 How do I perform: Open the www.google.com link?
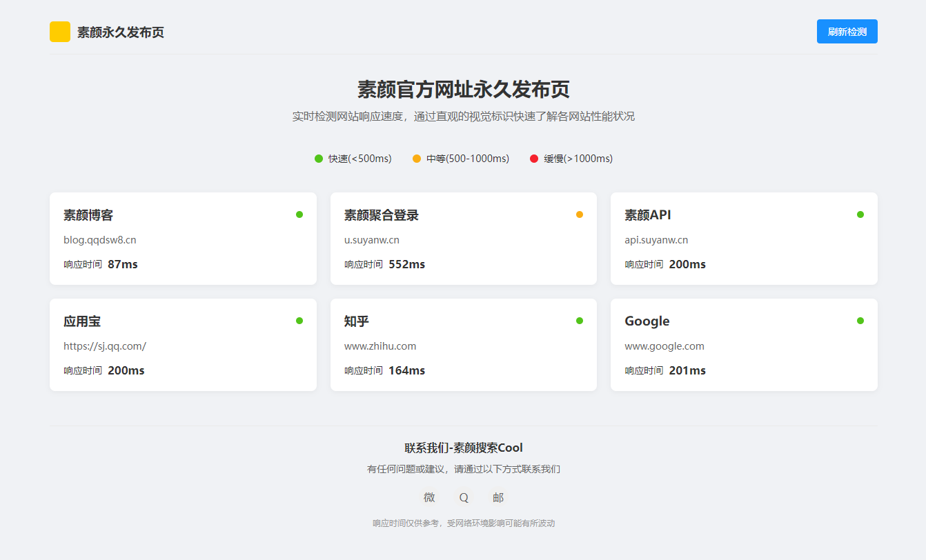tap(664, 346)
